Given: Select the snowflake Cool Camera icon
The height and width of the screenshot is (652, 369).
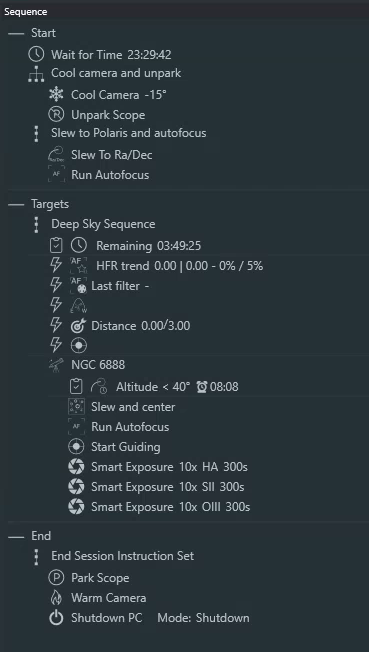Looking at the screenshot, I should pyautogui.click(x=56, y=94).
